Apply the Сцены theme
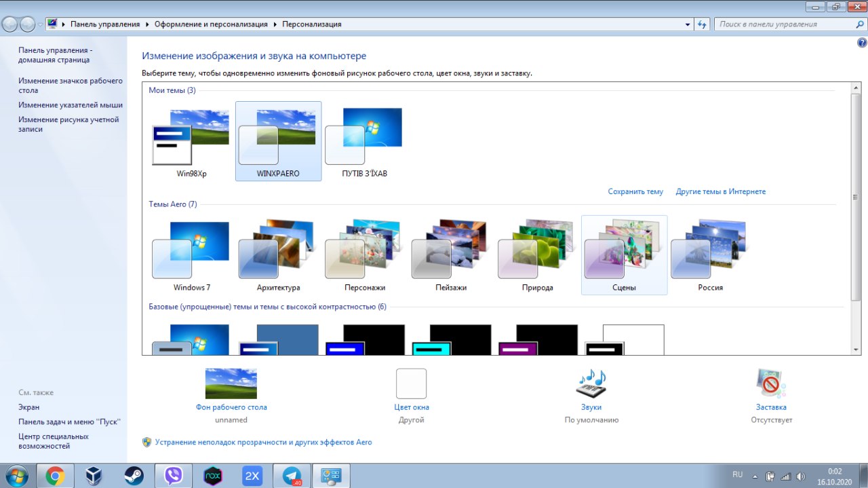The width and height of the screenshot is (868, 488). click(624, 255)
